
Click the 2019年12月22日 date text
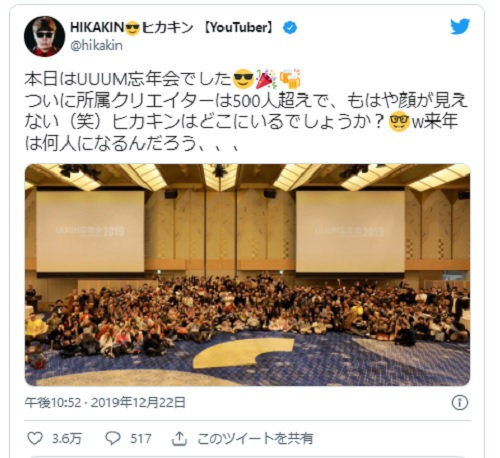[x=138, y=403]
